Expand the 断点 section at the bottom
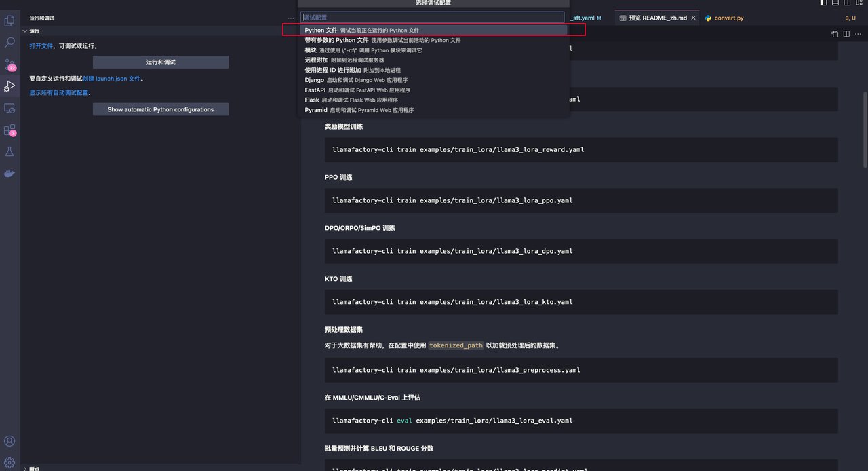 (34, 468)
